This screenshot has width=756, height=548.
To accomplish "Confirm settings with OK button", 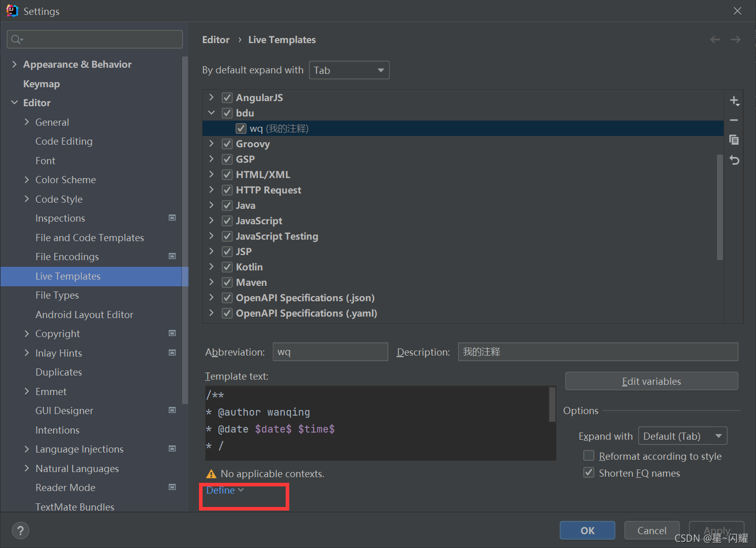I will tap(587, 531).
